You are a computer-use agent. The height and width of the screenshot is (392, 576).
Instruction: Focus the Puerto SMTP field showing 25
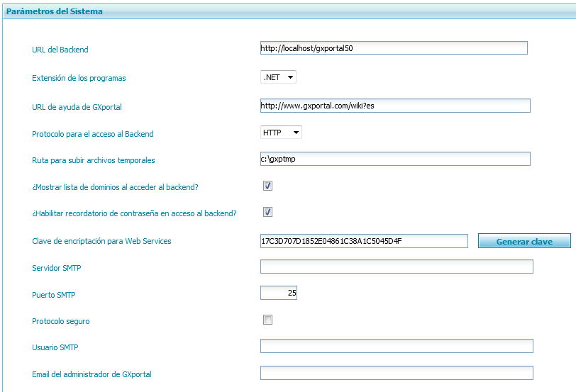pos(278,293)
